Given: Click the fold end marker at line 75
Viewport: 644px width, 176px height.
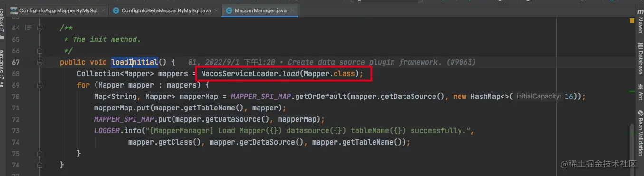Looking at the screenshot, I should [x=39, y=153].
